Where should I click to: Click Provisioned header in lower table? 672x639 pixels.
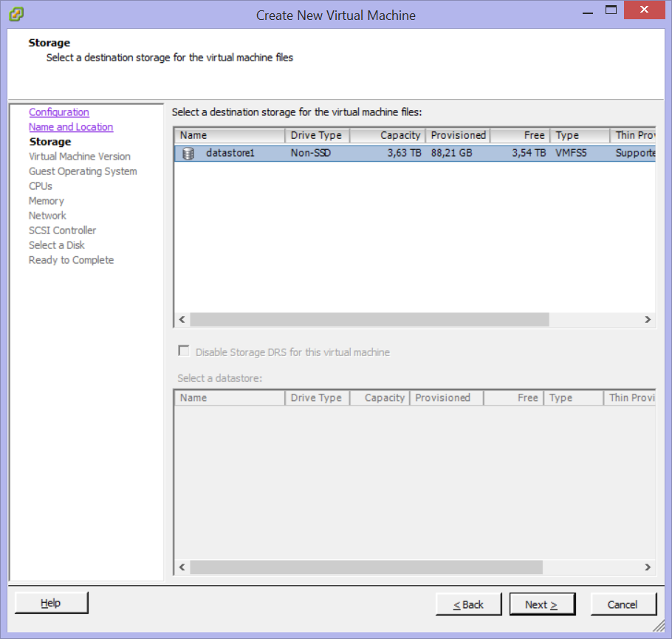[447, 398]
